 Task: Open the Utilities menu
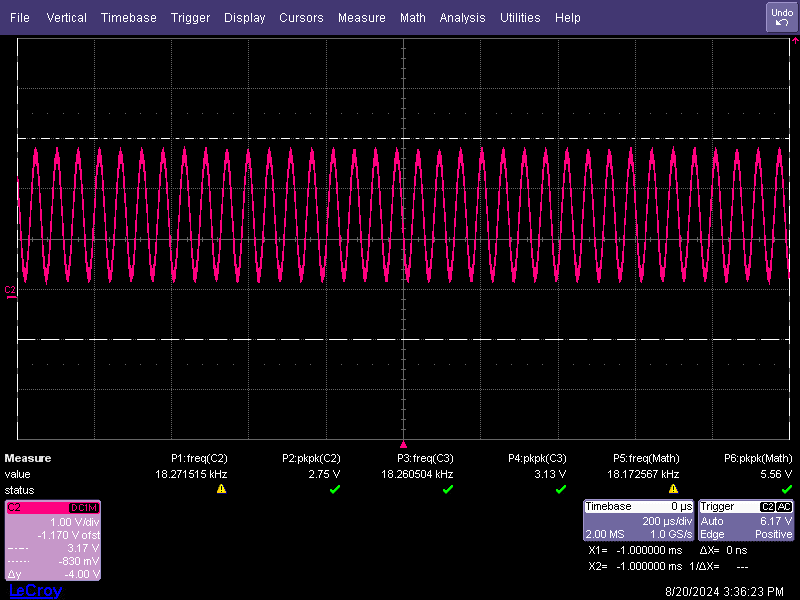pos(520,17)
